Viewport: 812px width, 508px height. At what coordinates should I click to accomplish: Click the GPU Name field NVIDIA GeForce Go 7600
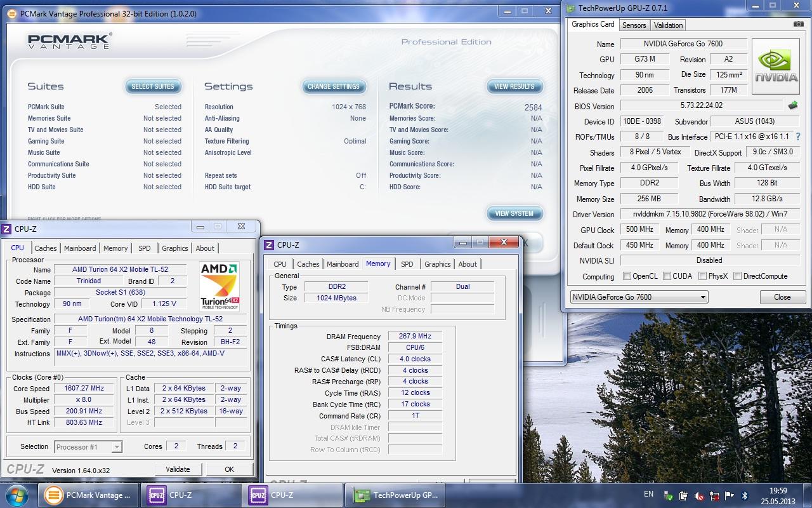point(683,44)
